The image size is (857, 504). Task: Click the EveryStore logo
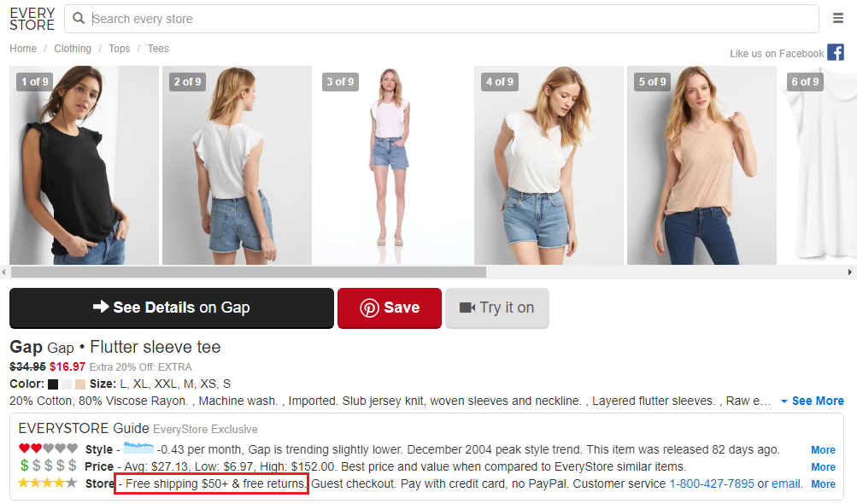pyautogui.click(x=32, y=19)
